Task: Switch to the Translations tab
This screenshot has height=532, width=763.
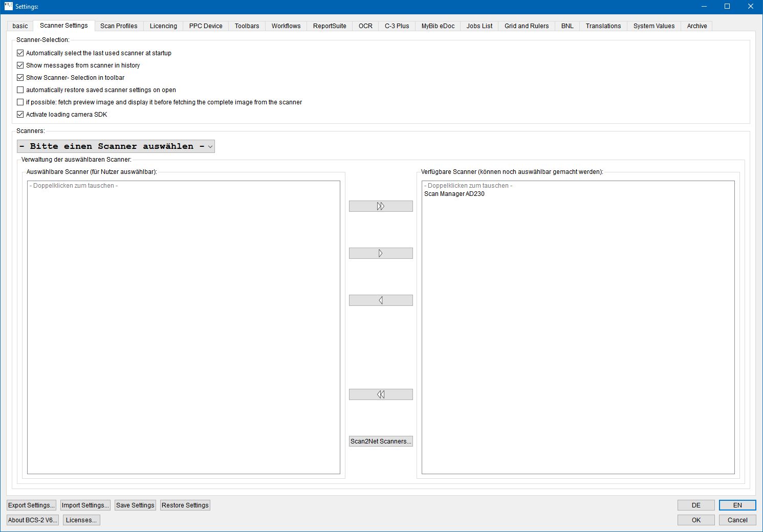Action: (x=603, y=26)
